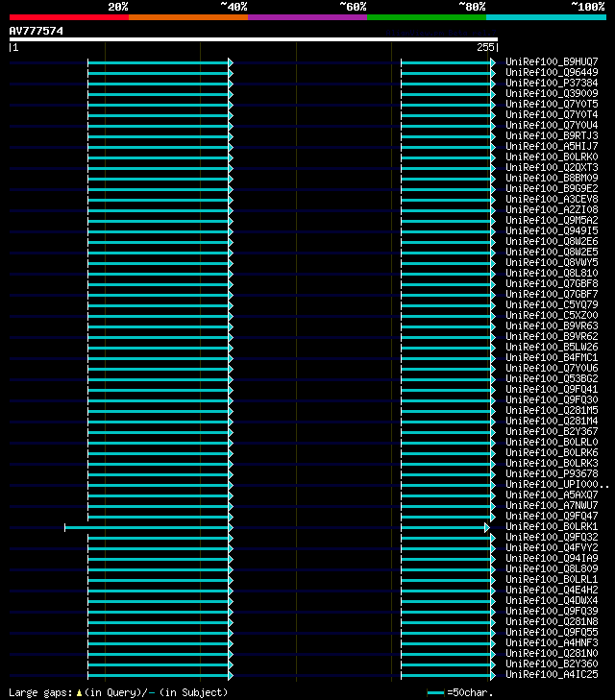Select the UniRef100_B2Y360 label
Image resolution: width=615 pixels, height=700 pixels.
click(552, 664)
